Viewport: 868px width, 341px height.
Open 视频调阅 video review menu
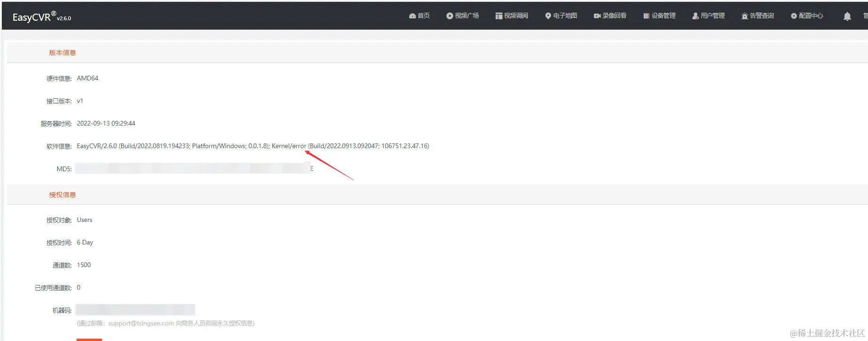(x=512, y=16)
